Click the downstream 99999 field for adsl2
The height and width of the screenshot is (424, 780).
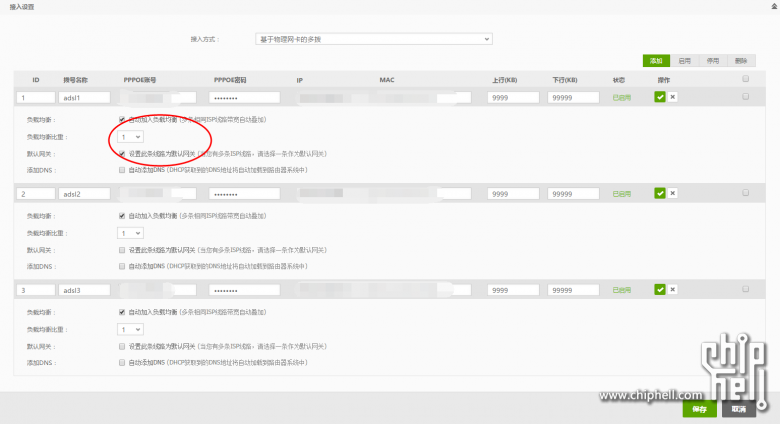click(574, 194)
